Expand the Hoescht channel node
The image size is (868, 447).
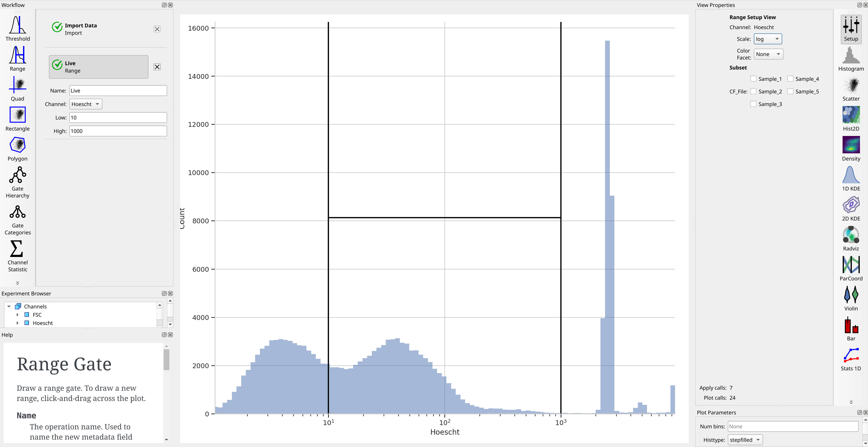pos(18,323)
